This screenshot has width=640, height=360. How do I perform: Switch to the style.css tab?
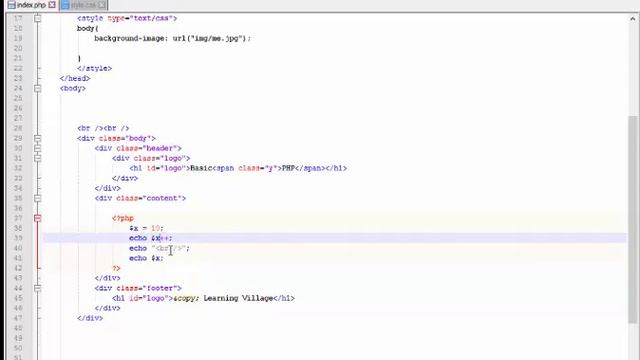click(x=83, y=5)
